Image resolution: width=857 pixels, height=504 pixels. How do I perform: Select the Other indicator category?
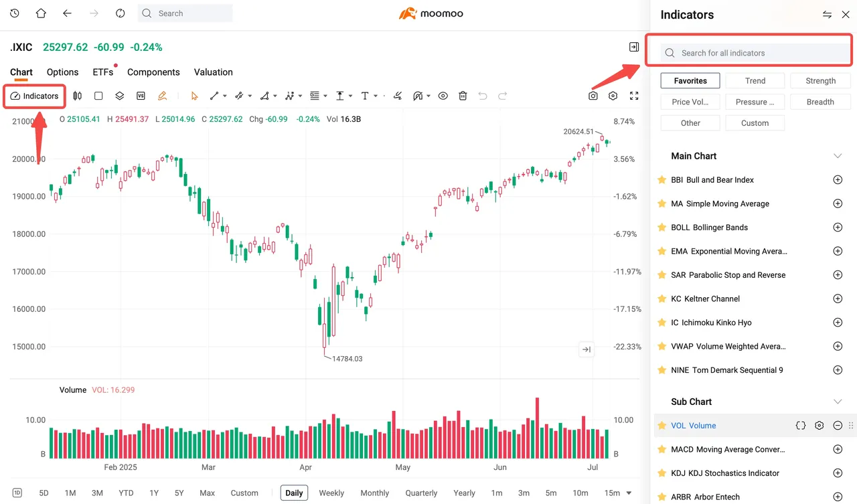[690, 123]
